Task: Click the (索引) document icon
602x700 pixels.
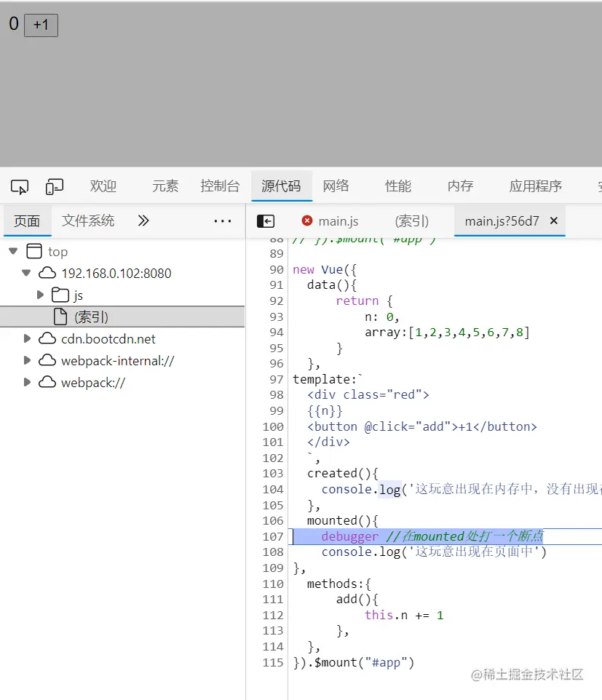Action: 60,317
